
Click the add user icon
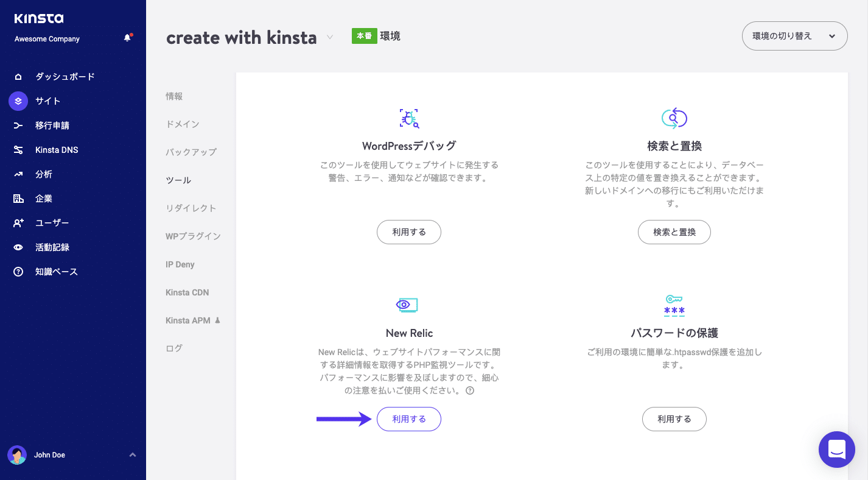tap(18, 223)
